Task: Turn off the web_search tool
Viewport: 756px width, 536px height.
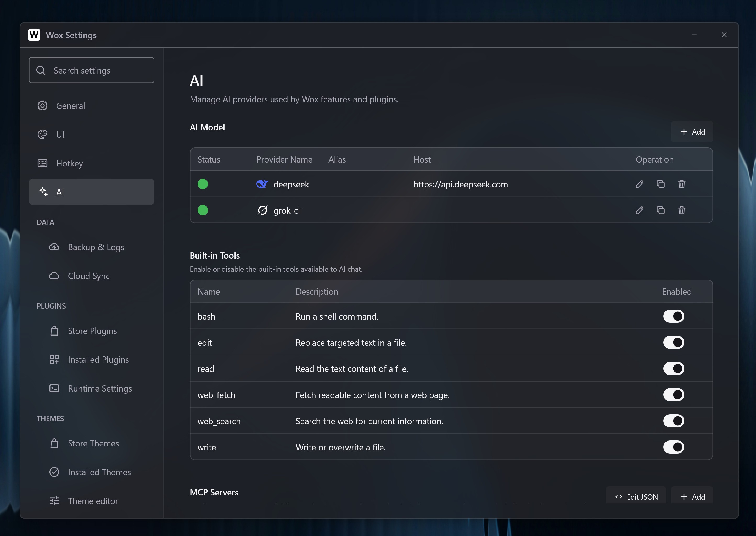Action: (x=674, y=421)
